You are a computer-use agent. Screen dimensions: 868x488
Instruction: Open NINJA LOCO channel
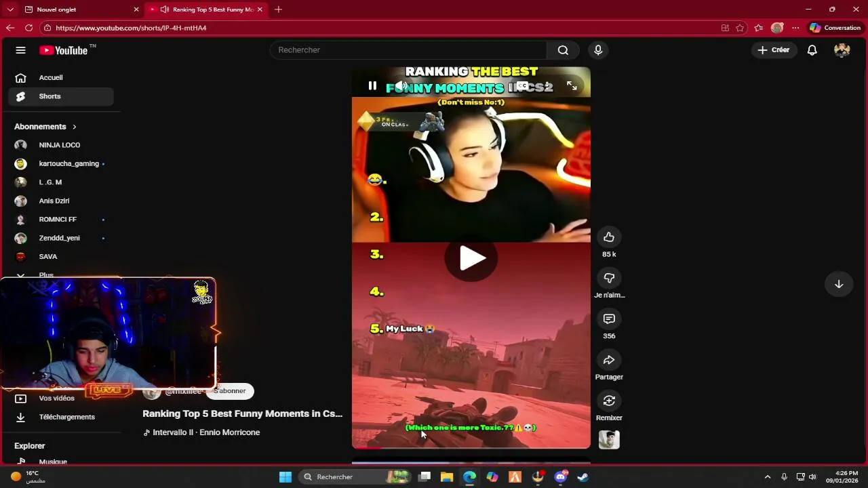[61, 145]
